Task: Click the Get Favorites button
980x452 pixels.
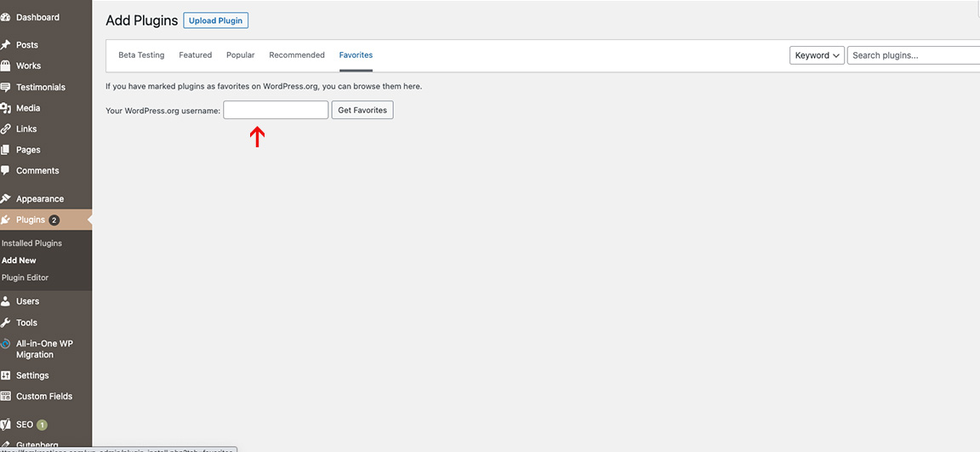Action: [x=362, y=110]
